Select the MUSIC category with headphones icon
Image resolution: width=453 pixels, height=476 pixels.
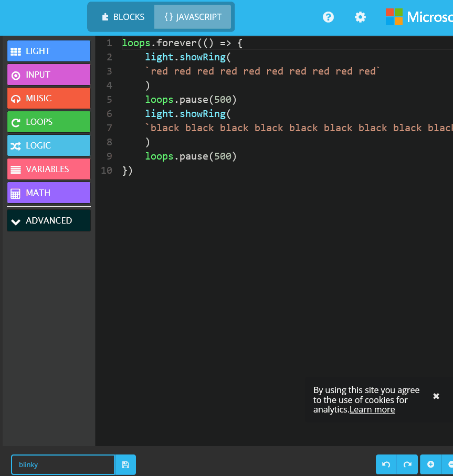[x=48, y=98]
